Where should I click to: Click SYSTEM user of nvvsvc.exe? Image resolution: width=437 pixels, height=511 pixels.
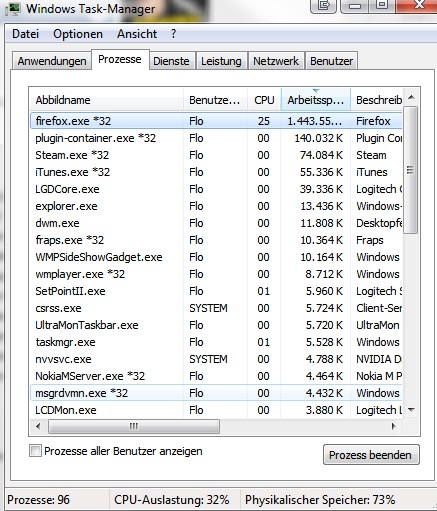[208, 359]
